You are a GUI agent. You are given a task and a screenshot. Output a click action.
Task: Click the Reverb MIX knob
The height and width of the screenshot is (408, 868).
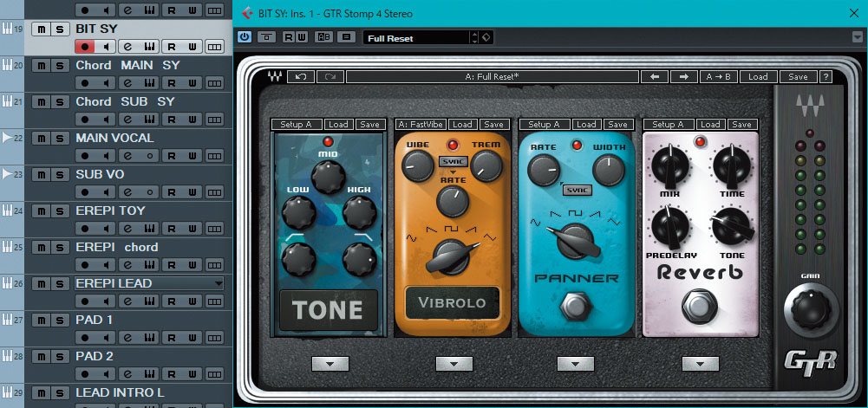click(670, 166)
